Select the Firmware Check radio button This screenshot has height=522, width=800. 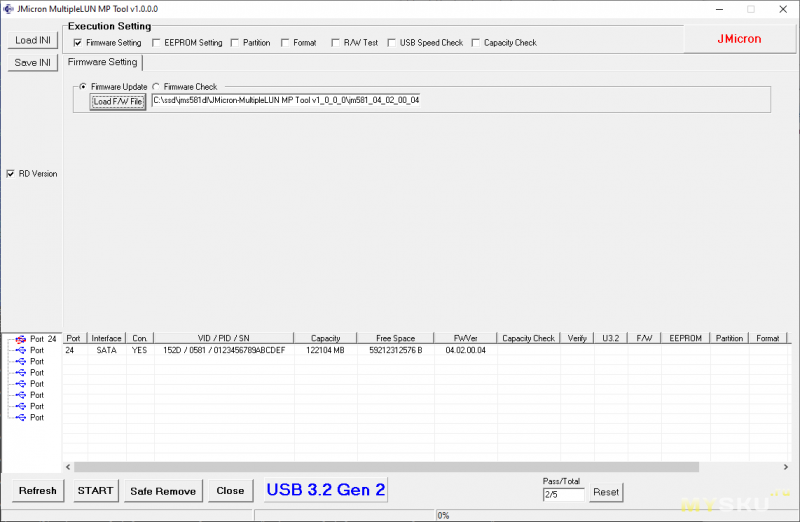[155, 87]
